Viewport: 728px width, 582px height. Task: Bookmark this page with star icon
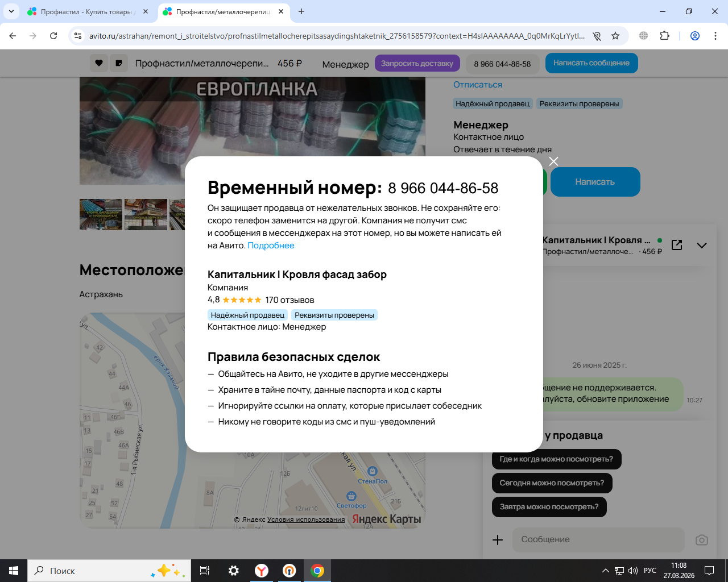point(615,36)
